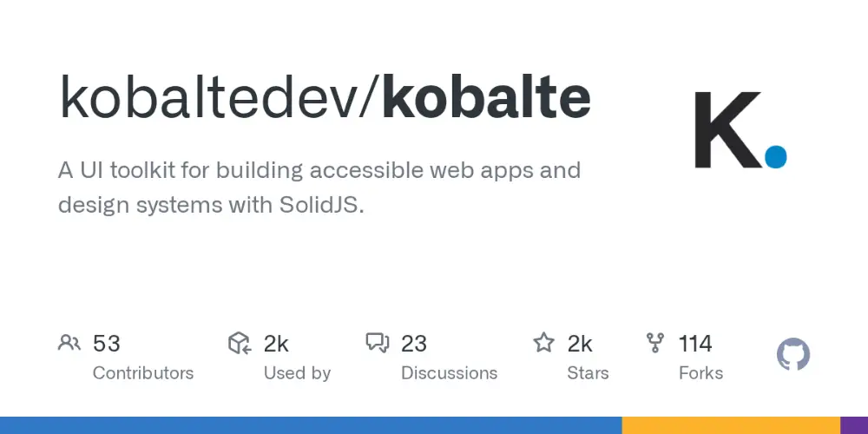The image size is (868, 434).
Task: Click the Forks branch icon
Action: click(x=655, y=343)
